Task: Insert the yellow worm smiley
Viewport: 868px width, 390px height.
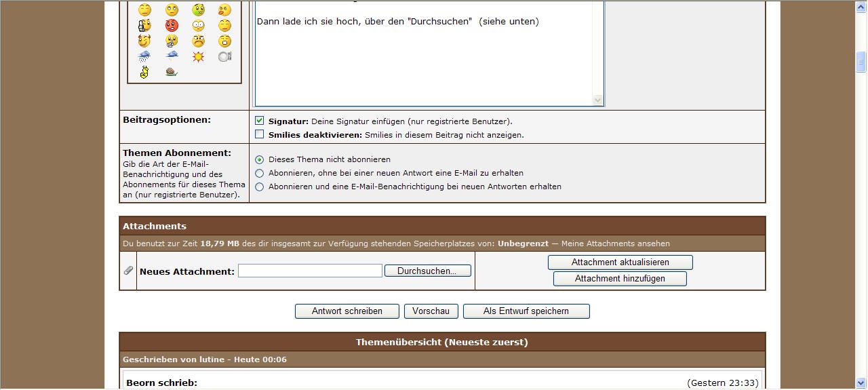Action: point(144,72)
